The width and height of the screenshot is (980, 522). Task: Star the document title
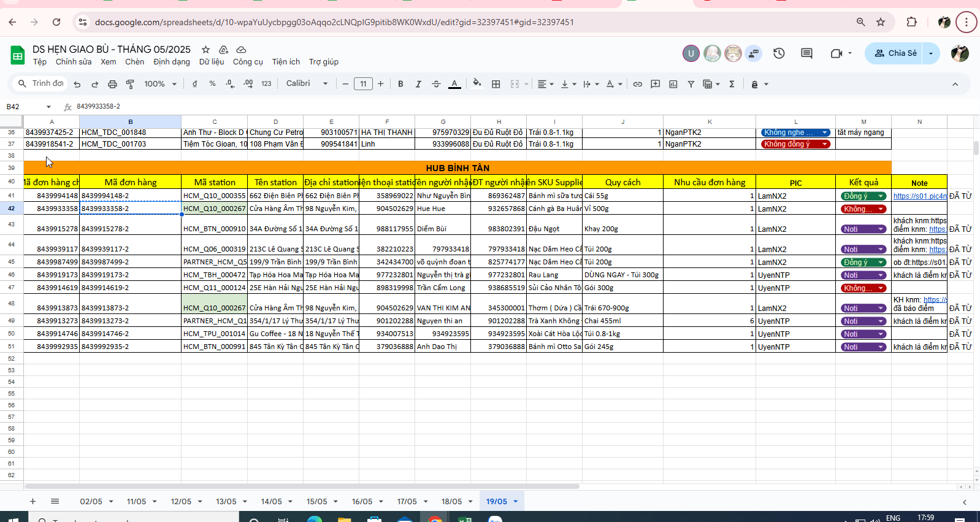206,49
